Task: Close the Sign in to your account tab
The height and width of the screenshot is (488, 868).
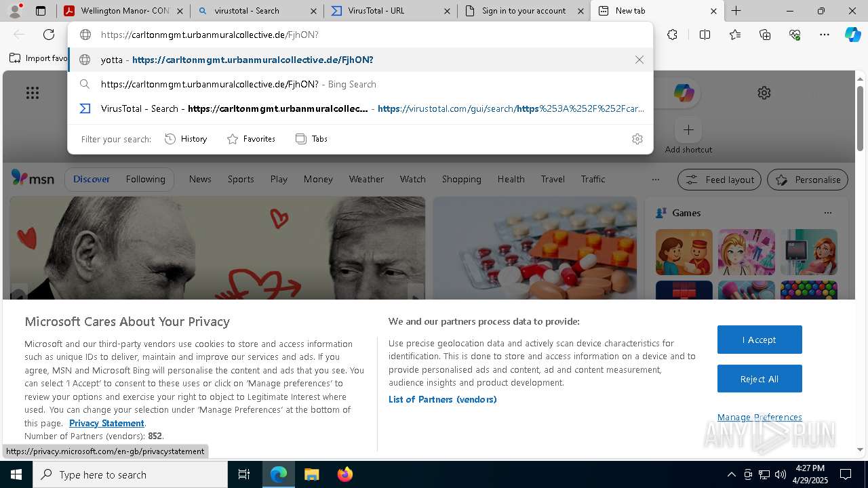Action: pyautogui.click(x=579, y=11)
